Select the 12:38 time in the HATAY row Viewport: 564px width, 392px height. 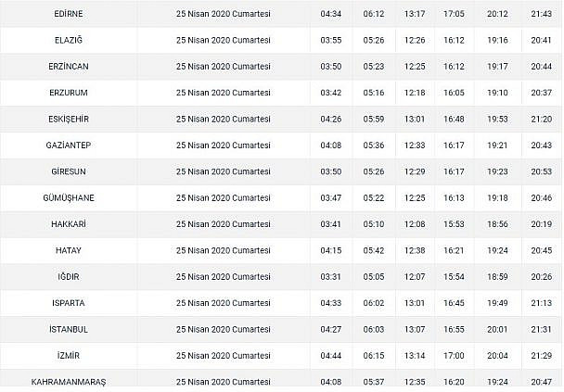415,250
